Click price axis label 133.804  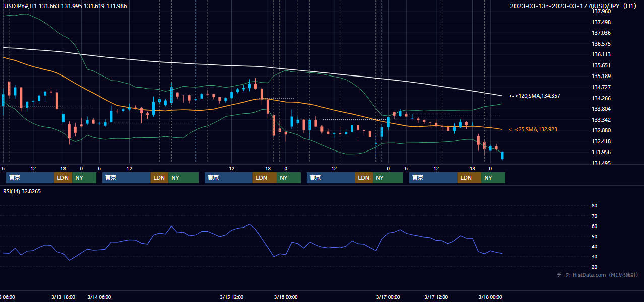pyautogui.click(x=601, y=109)
